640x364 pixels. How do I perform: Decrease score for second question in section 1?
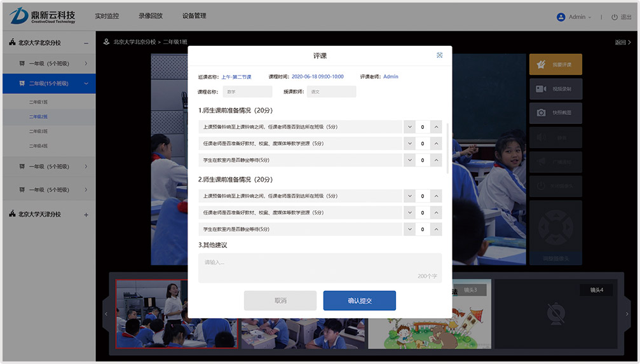[x=409, y=144]
